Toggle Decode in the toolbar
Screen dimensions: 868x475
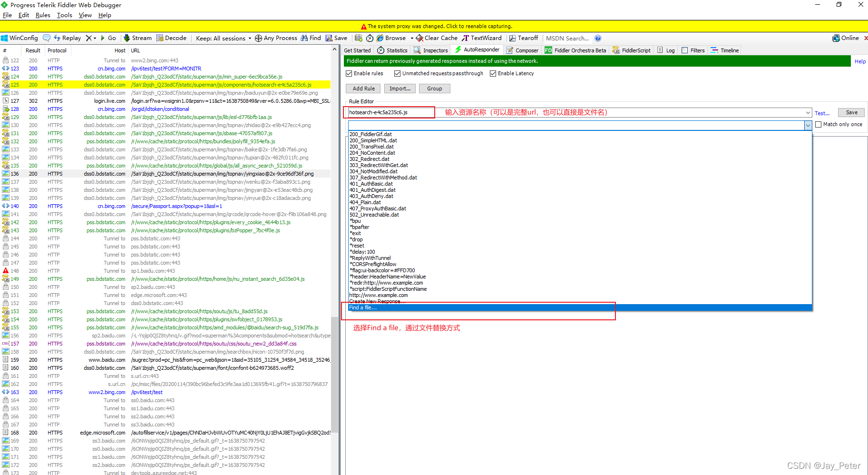pos(171,38)
